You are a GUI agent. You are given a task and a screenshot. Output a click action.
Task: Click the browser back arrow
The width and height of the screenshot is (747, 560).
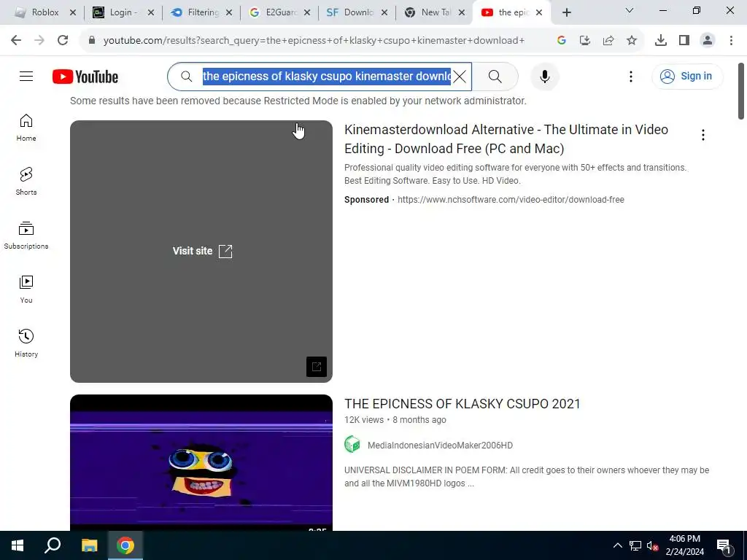coord(16,40)
